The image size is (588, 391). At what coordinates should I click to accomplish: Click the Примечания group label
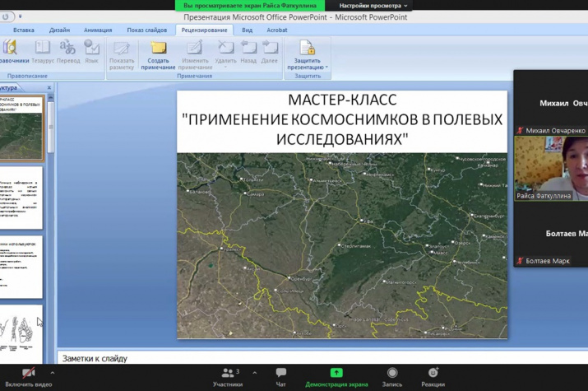195,76
